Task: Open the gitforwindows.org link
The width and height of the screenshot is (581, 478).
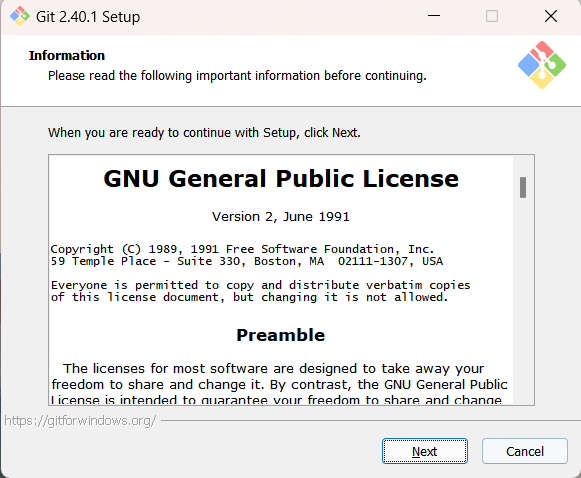Action: point(80,421)
